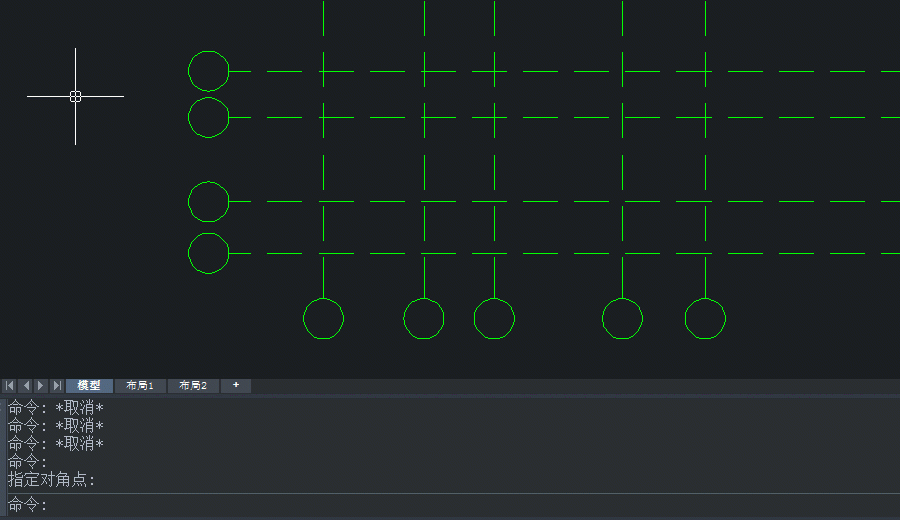The height and width of the screenshot is (520, 900).
Task: Select the topmost axis circle on left
Action: 209,71
